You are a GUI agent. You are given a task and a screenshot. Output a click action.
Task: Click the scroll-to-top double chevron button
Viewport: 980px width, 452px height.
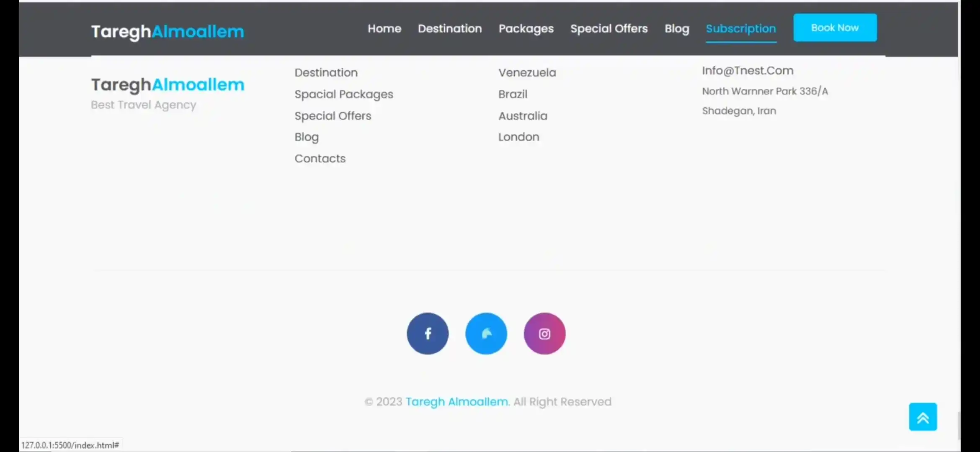coord(923,417)
